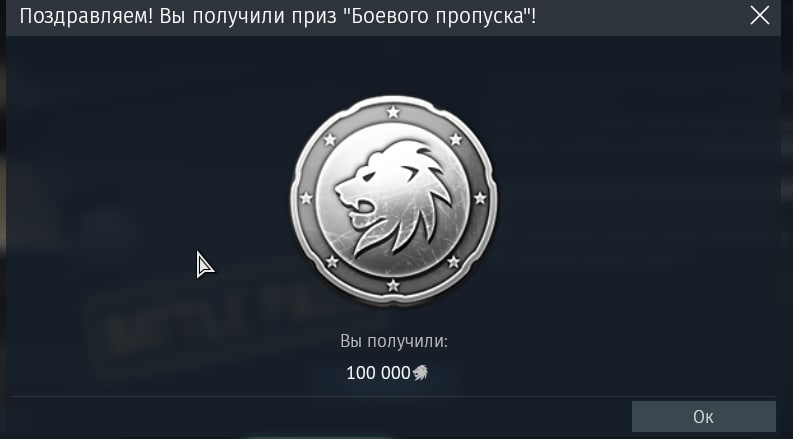Confirm the reward with the Ок button
793x439 pixels.
pos(703,417)
